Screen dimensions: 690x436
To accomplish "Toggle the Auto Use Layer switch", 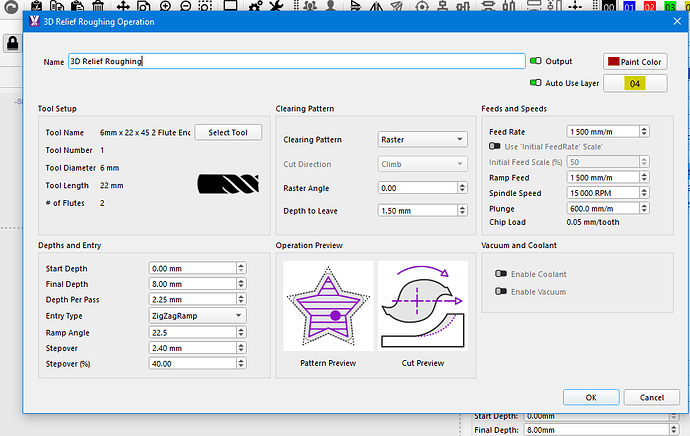I will (x=536, y=83).
